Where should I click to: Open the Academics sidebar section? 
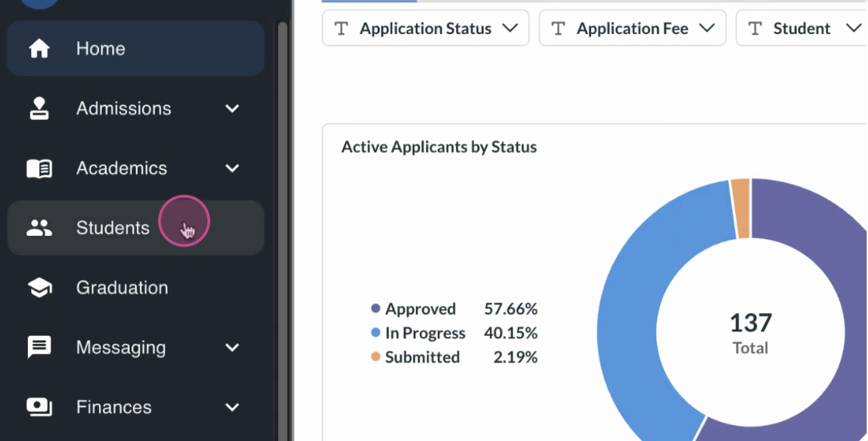coord(136,169)
